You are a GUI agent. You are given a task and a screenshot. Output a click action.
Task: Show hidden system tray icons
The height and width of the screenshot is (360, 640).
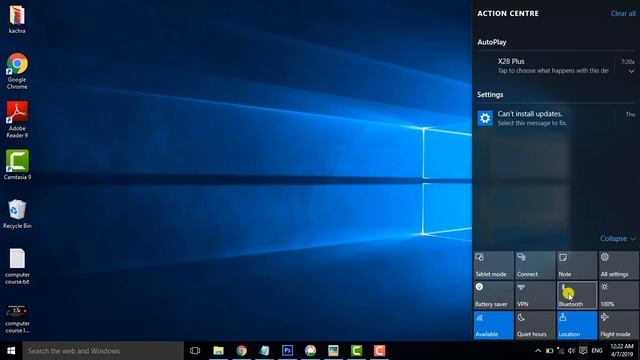click(538, 351)
